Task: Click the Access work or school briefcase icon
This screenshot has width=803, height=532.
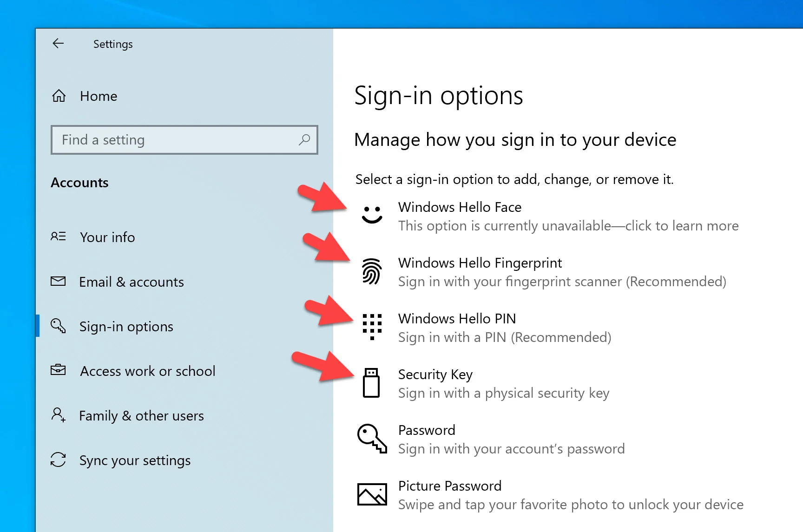Action: [58, 370]
